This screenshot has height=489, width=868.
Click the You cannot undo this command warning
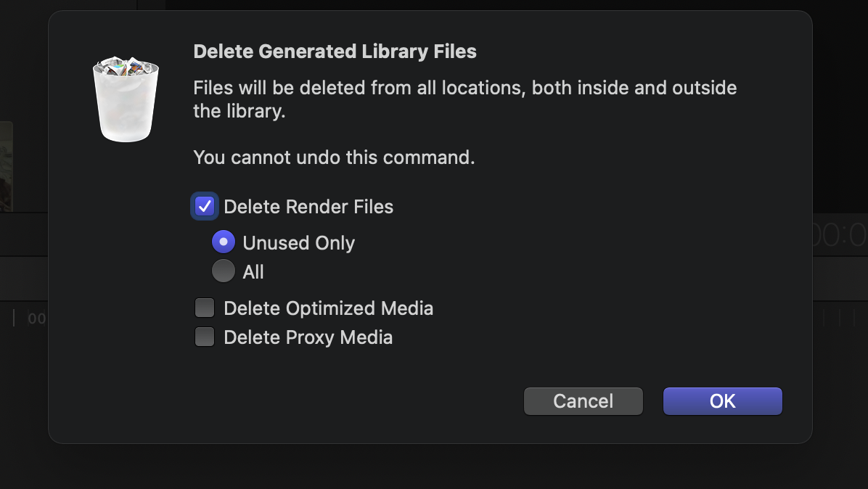334,157
